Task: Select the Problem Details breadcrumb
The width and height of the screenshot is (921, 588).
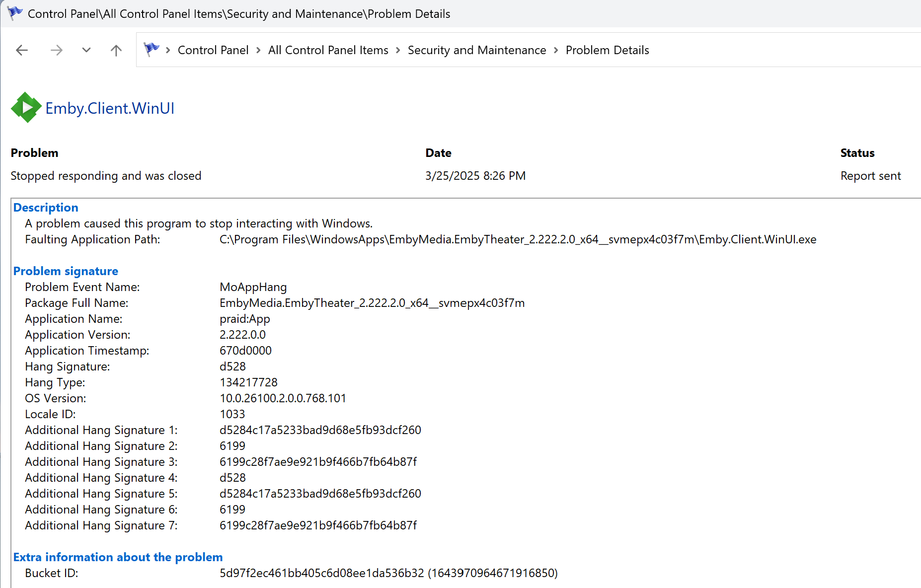Action: pos(608,50)
